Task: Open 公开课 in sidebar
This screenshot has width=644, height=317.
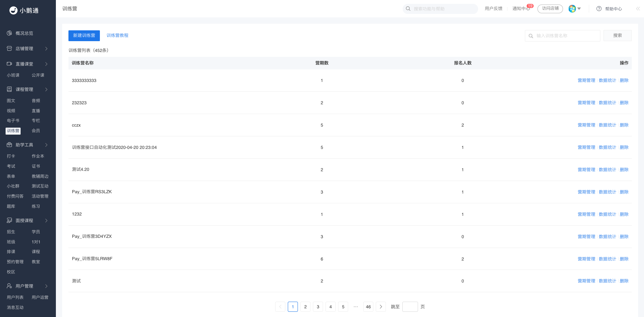Action: click(38, 75)
